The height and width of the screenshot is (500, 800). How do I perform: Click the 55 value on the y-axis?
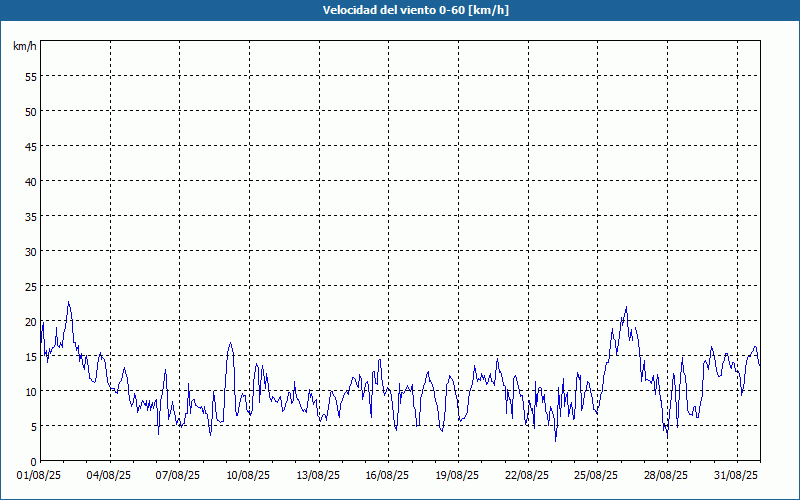point(31,77)
